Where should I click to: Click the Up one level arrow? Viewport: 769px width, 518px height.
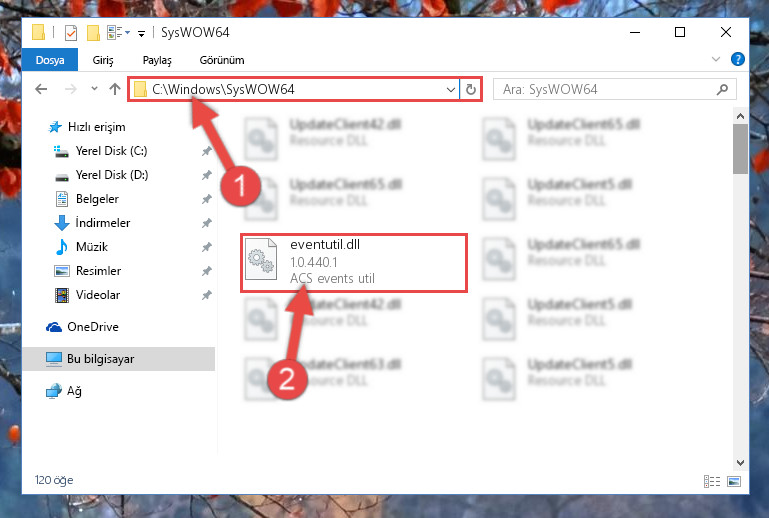pos(115,89)
